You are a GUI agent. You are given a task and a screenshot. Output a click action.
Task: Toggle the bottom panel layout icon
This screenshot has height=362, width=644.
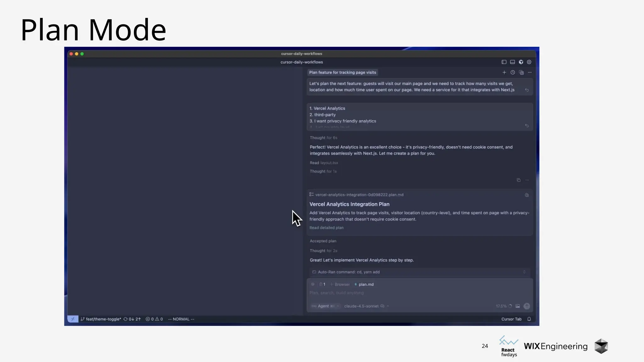512,62
